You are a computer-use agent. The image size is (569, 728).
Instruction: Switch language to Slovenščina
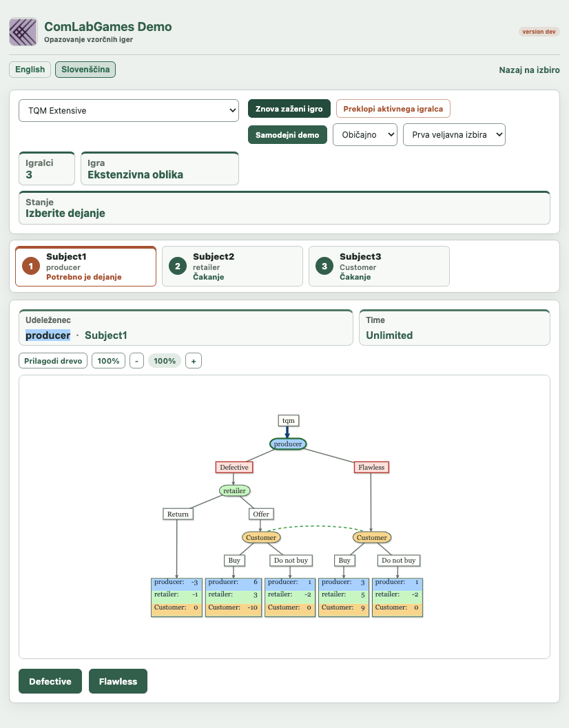point(85,70)
